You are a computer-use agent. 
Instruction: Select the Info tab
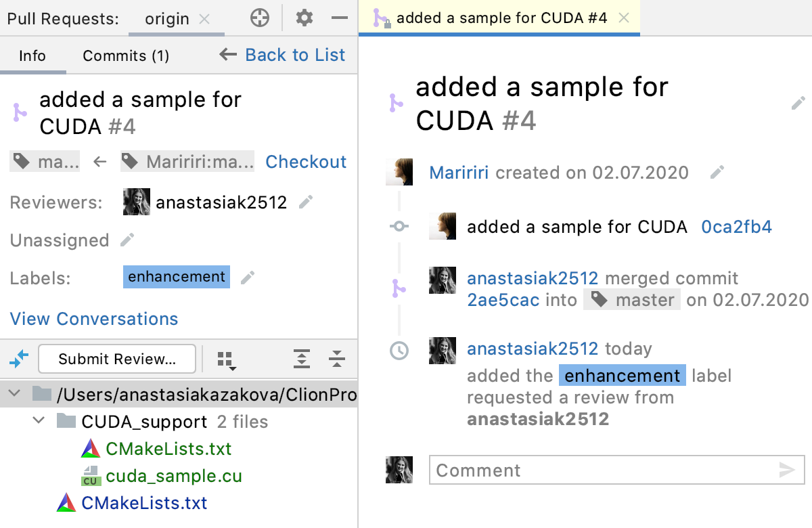32,56
